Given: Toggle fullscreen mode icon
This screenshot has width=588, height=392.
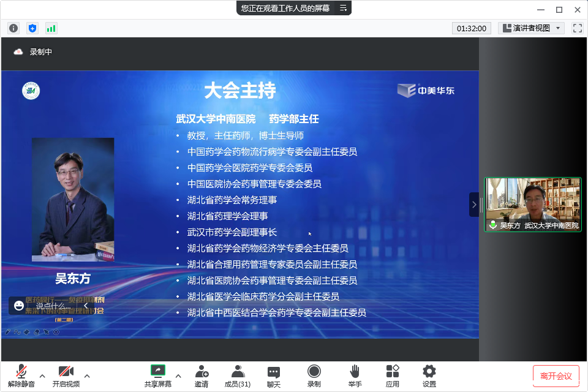Looking at the screenshot, I should point(577,28).
